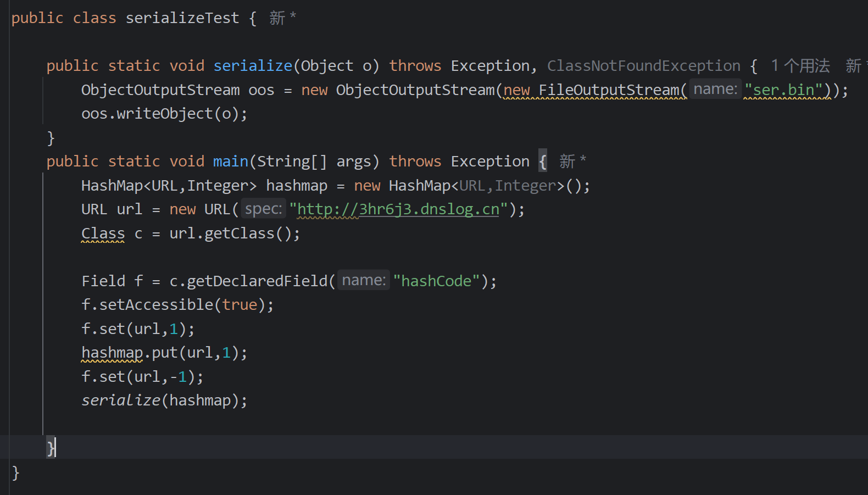Click the closing brace of serialize method

click(51, 138)
